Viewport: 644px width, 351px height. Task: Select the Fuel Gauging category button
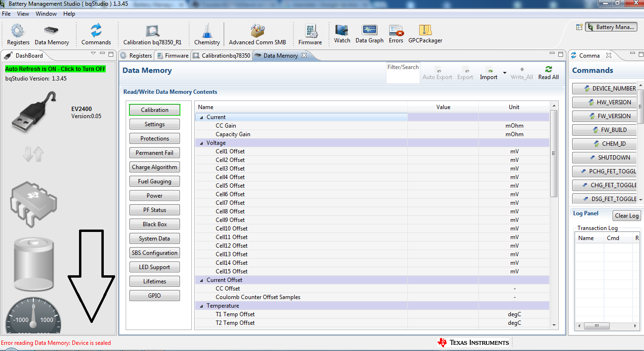155,181
